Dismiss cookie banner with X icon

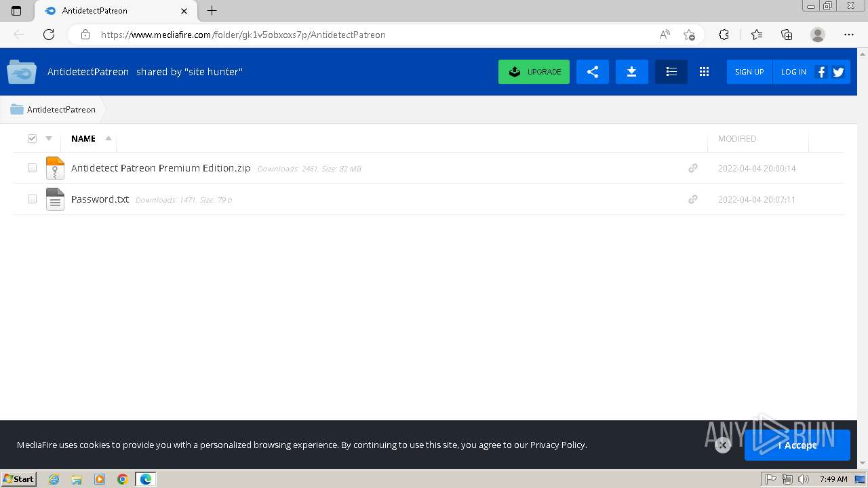723,445
